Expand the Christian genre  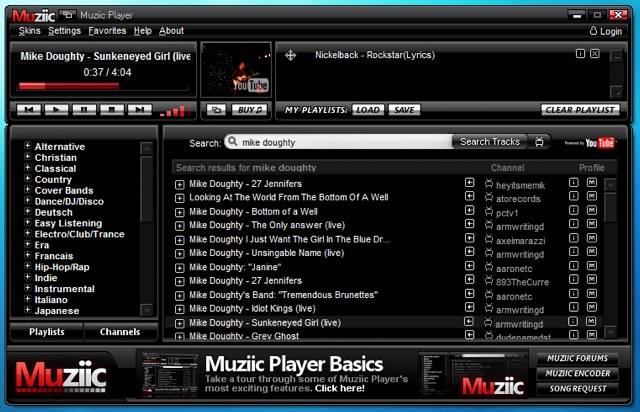coord(27,156)
